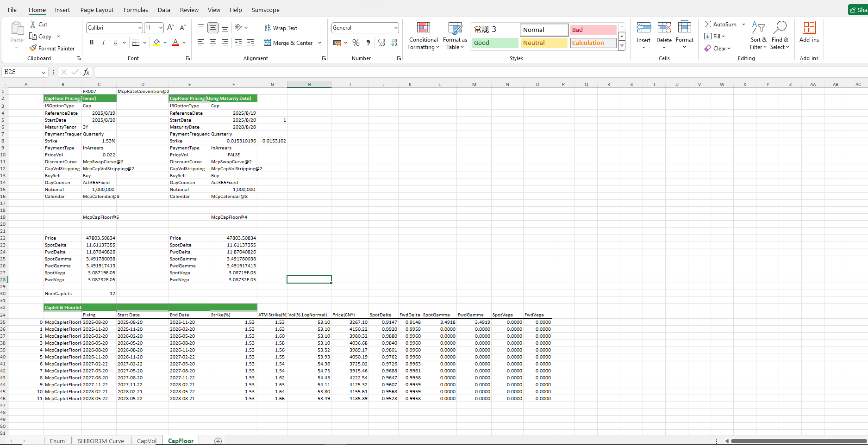Image resolution: width=868 pixels, height=445 pixels.
Task: Click the Cut scissors icon
Action: pos(33,24)
